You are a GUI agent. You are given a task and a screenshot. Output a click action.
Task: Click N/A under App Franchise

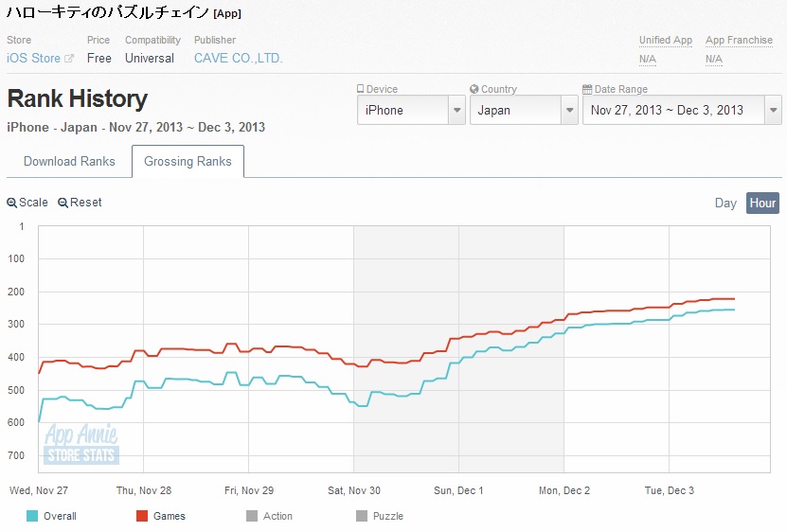click(x=714, y=60)
